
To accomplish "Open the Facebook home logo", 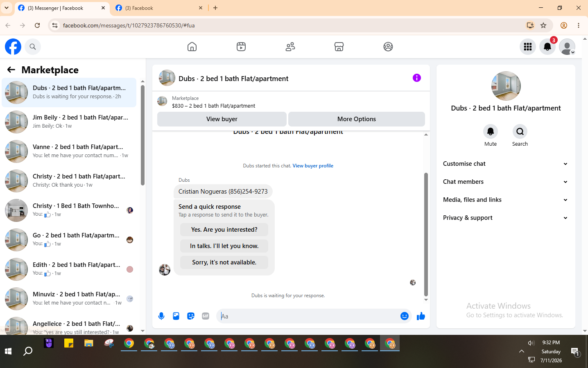I will pos(13,47).
